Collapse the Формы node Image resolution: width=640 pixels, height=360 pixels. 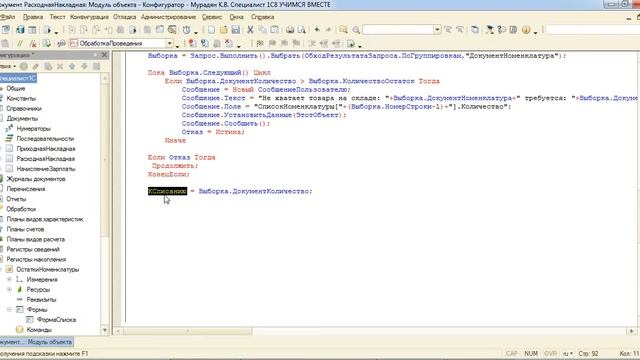pos(9,310)
